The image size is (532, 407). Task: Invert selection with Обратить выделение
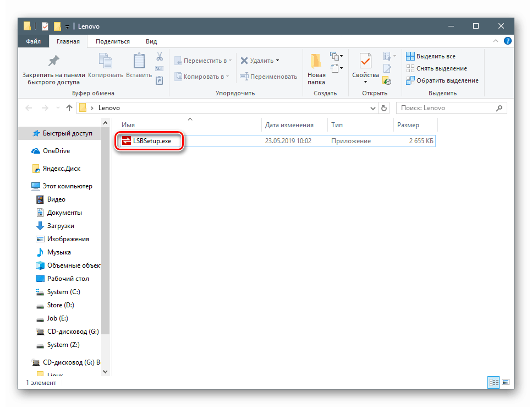442,80
